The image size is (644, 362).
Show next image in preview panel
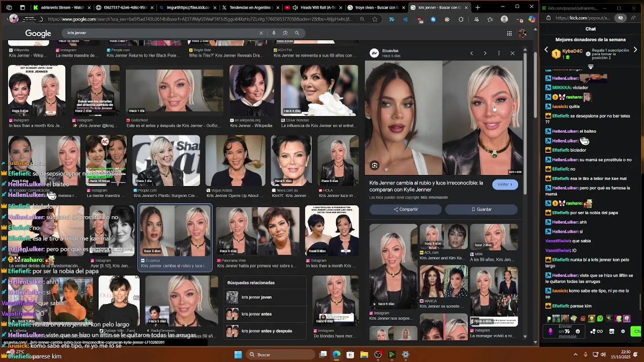(x=485, y=53)
